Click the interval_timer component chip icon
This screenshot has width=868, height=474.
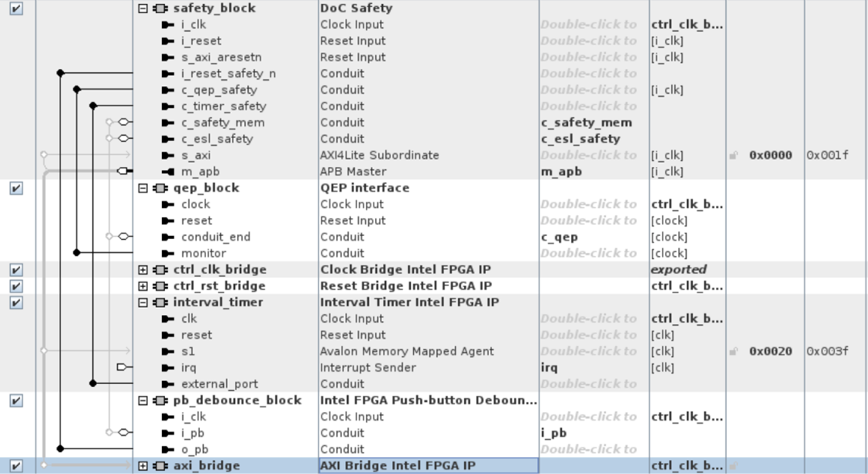pyautogui.click(x=160, y=302)
